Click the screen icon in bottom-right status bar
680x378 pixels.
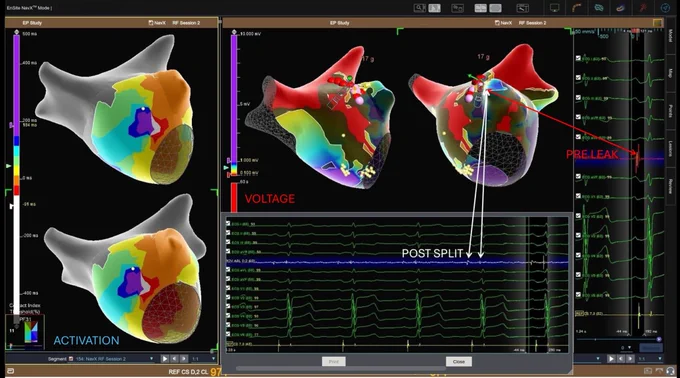tap(648, 371)
